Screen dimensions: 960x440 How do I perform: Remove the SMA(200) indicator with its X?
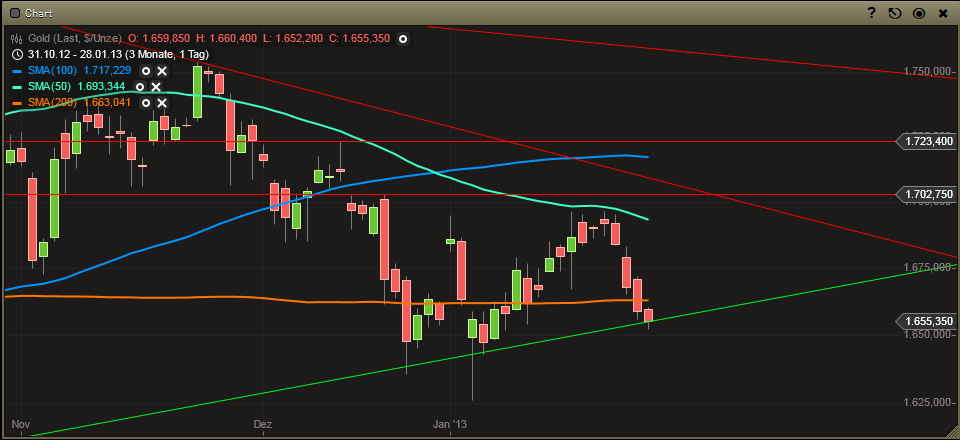pyautogui.click(x=162, y=102)
